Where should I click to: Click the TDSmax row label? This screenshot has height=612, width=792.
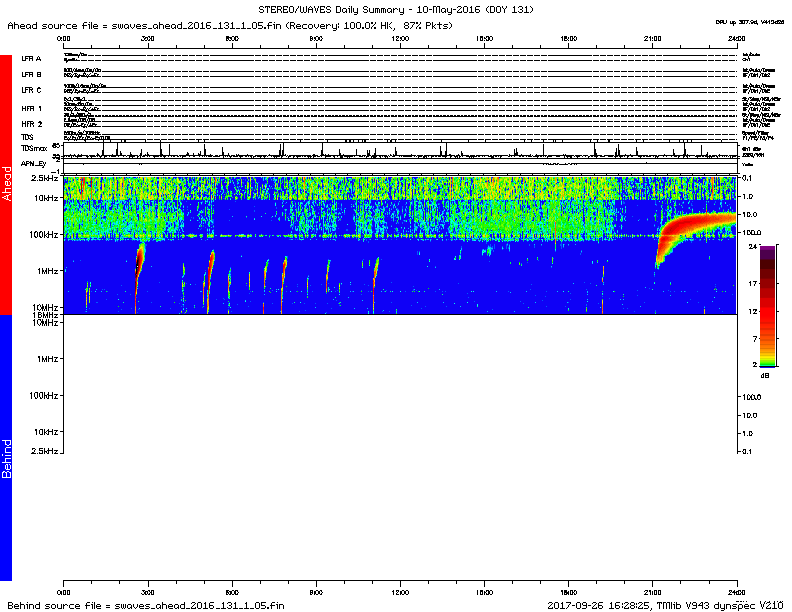33,148
